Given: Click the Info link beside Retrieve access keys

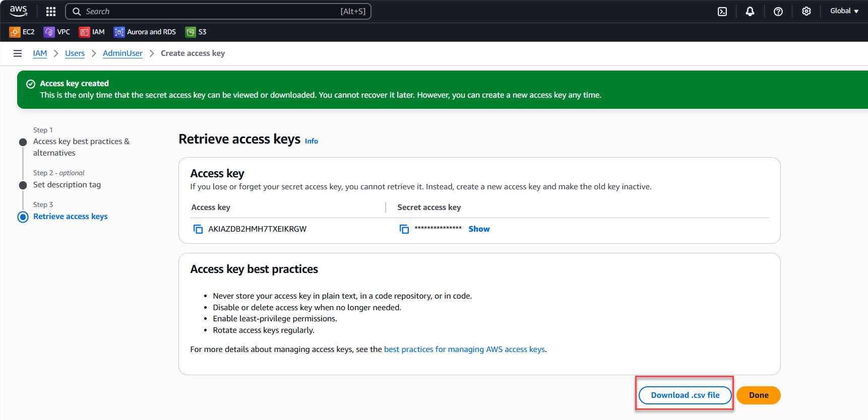Looking at the screenshot, I should (x=311, y=142).
